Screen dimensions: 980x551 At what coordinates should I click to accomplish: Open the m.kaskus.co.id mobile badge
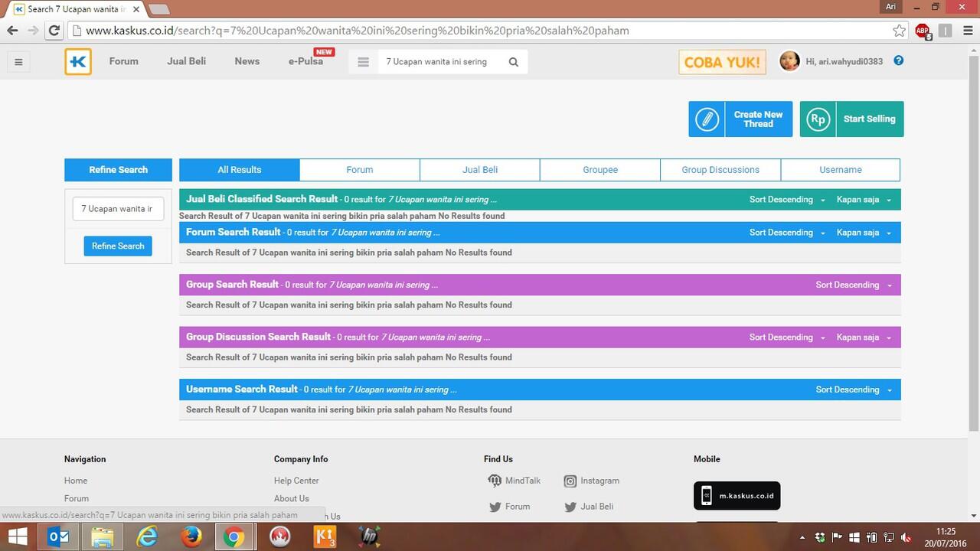click(737, 496)
